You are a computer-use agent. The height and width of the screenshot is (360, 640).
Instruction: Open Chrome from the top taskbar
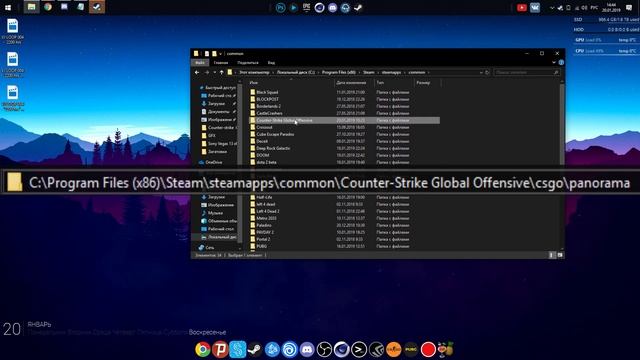(48, 7)
